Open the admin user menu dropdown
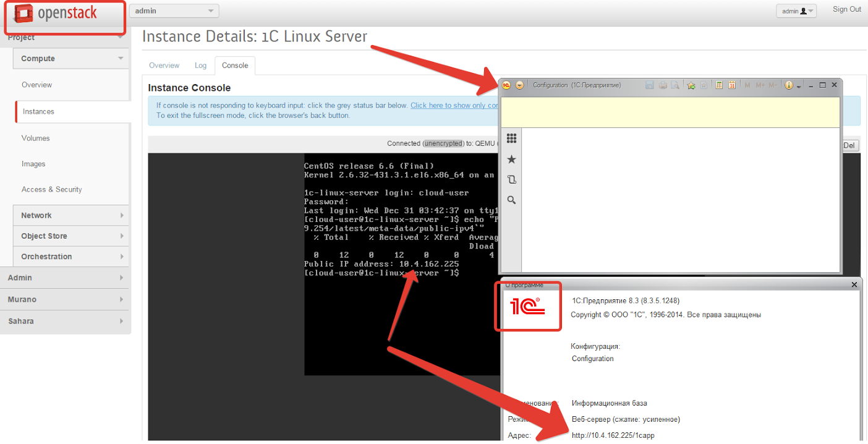Viewport: 868px width, 444px height. coord(796,11)
